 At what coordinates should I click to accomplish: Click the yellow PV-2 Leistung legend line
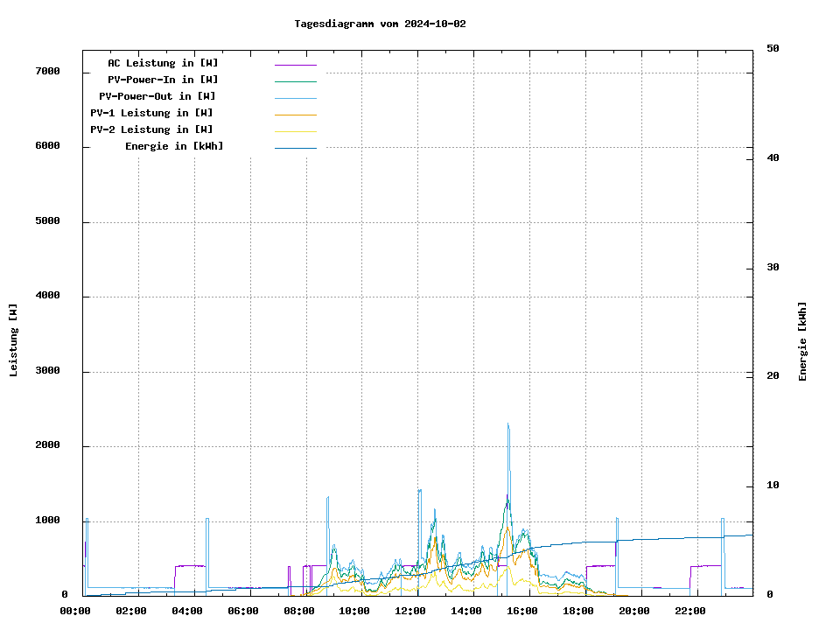click(295, 130)
